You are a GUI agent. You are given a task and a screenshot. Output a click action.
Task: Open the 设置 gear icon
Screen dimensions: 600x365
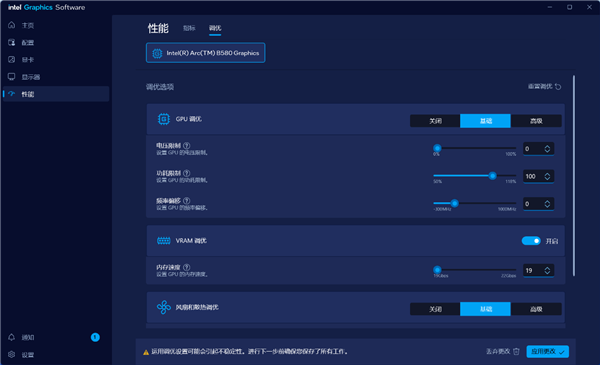tap(11, 355)
